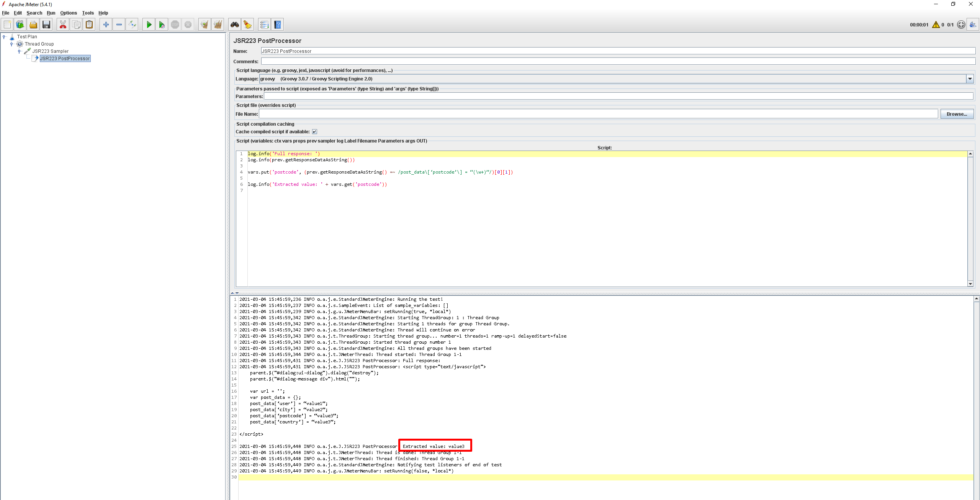Screen dimensions: 980x500
Task: Start the test with the green play icon
Action: point(149,24)
